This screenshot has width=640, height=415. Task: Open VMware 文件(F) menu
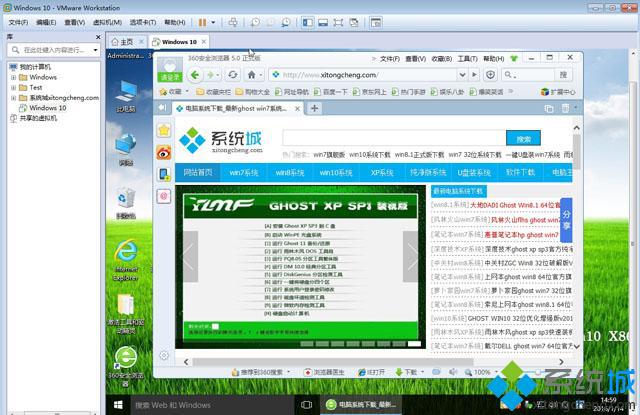18,22
